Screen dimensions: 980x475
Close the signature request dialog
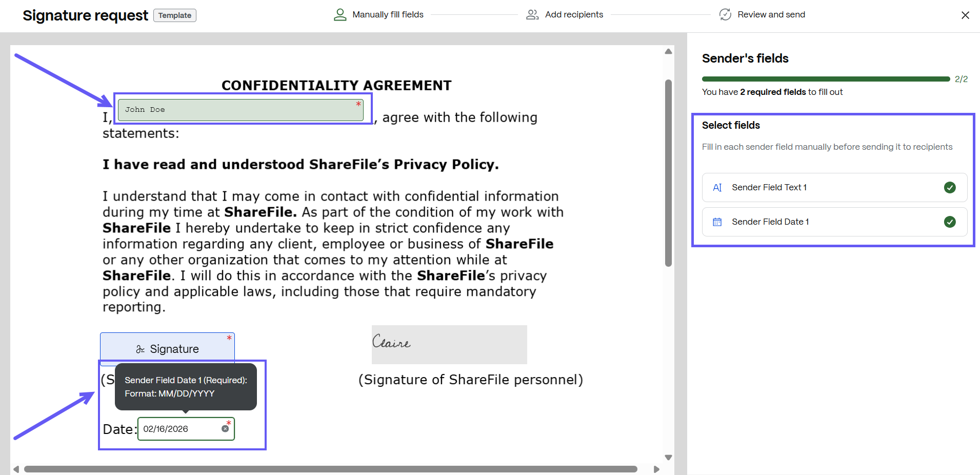[965, 15]
